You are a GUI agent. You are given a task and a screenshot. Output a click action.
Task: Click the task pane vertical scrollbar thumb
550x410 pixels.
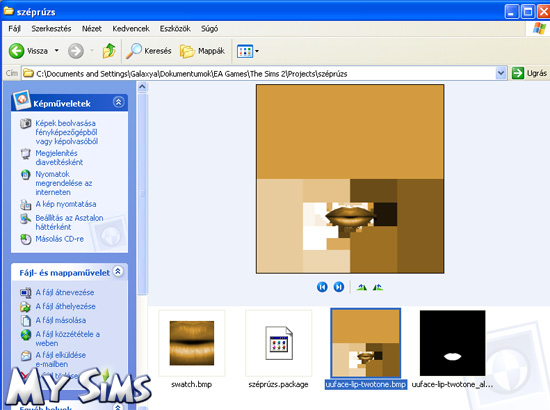click(x=142, y=194)
